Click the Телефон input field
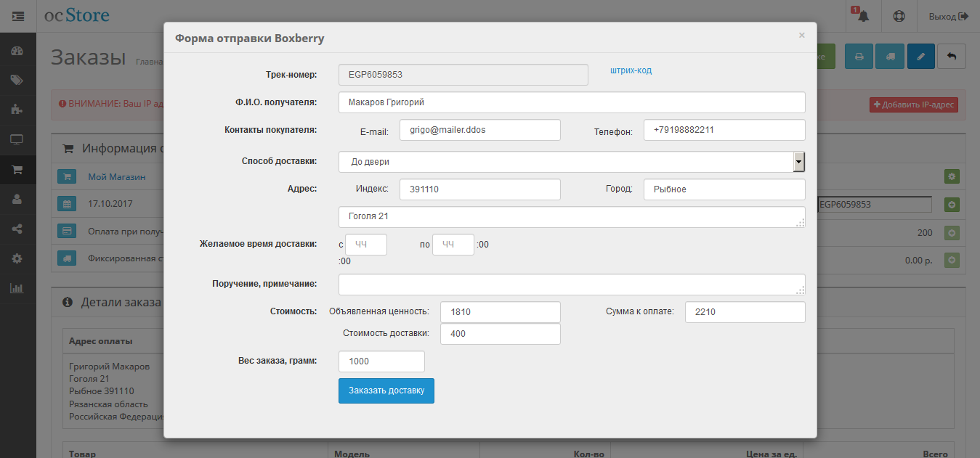 pyautogui.click(x=724, y=130)
